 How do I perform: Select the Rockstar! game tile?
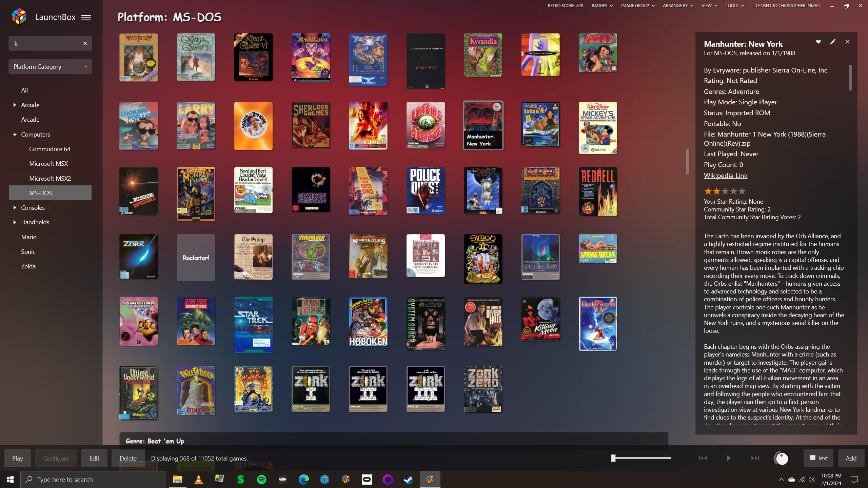[x=196, y=258]
